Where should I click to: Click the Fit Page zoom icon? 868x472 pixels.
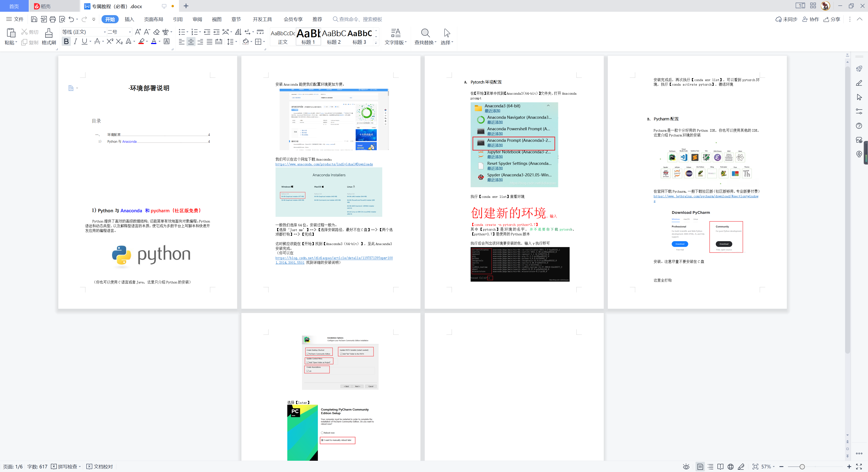click(x=755, y=467)
